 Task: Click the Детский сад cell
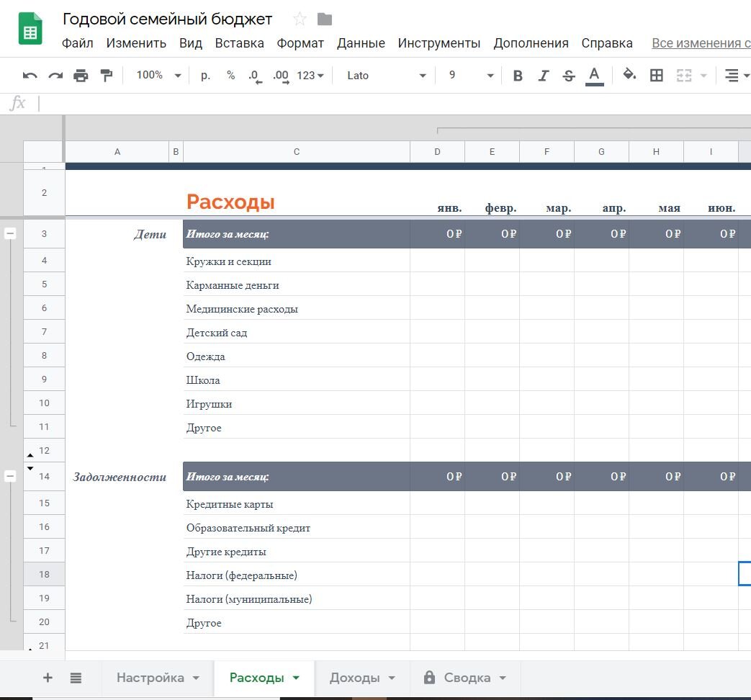tap(297, 331)
